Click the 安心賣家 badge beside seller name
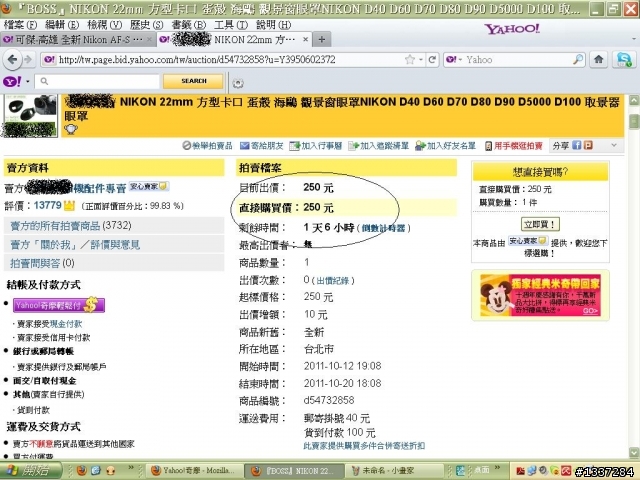Image resolution: width=640 pixels, height=480 pixels. 149,187
